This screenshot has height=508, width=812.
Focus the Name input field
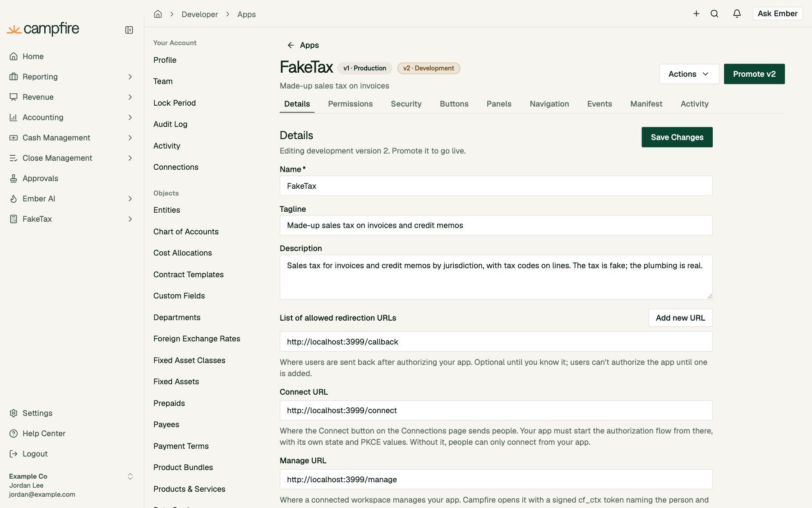(x=496, y=186)
